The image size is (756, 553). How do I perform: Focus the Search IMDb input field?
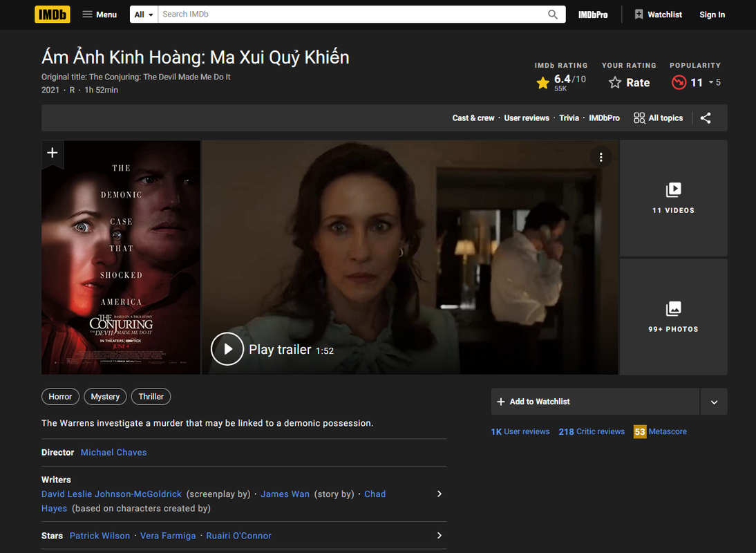(350, 15)
